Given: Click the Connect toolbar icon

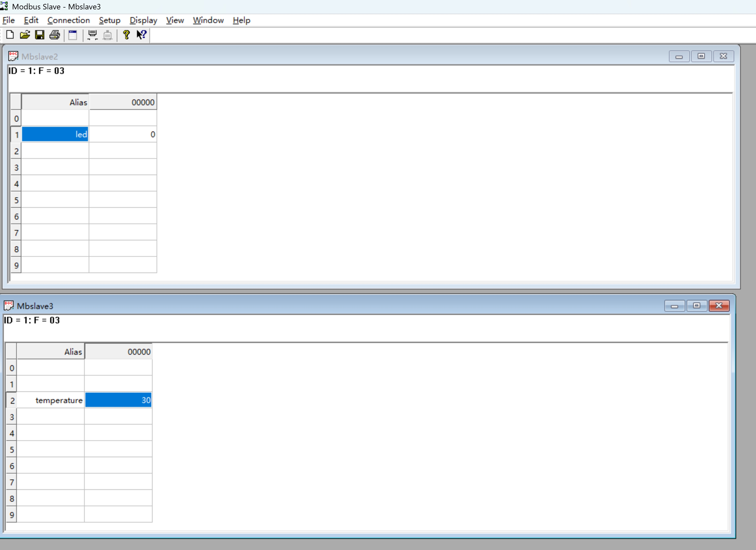Looking at the screenshot, I should [x=92, y=35].
